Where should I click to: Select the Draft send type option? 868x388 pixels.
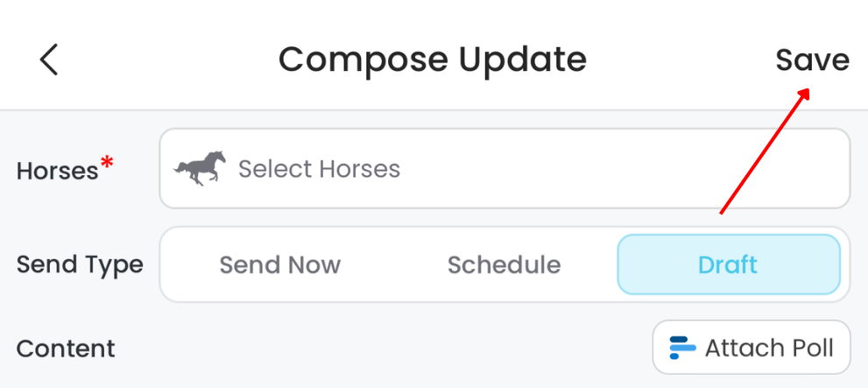point(728,265)
